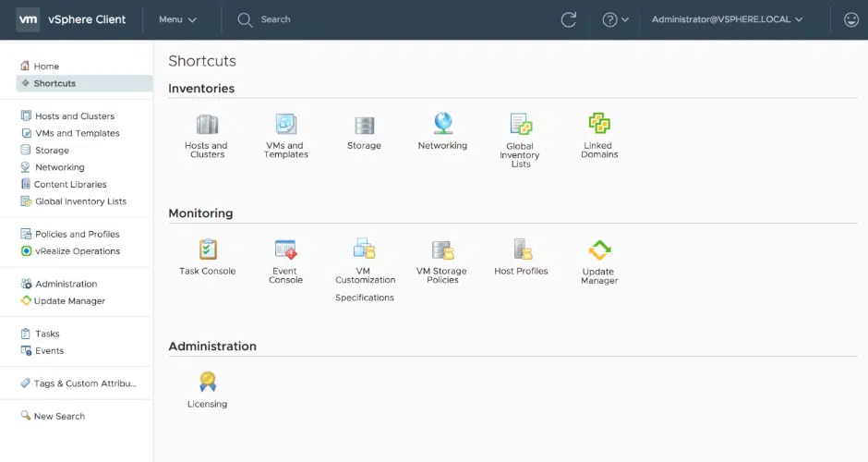
Task: Go to vRealize Operations in sidebar
Action: [77, 251]
